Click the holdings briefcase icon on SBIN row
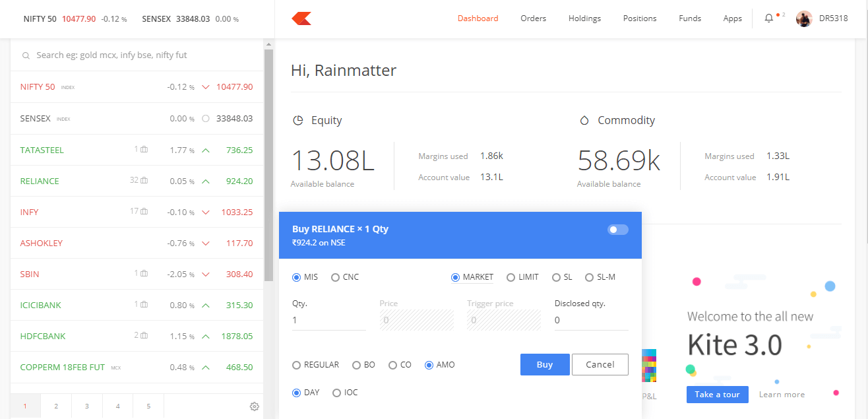 144,274
